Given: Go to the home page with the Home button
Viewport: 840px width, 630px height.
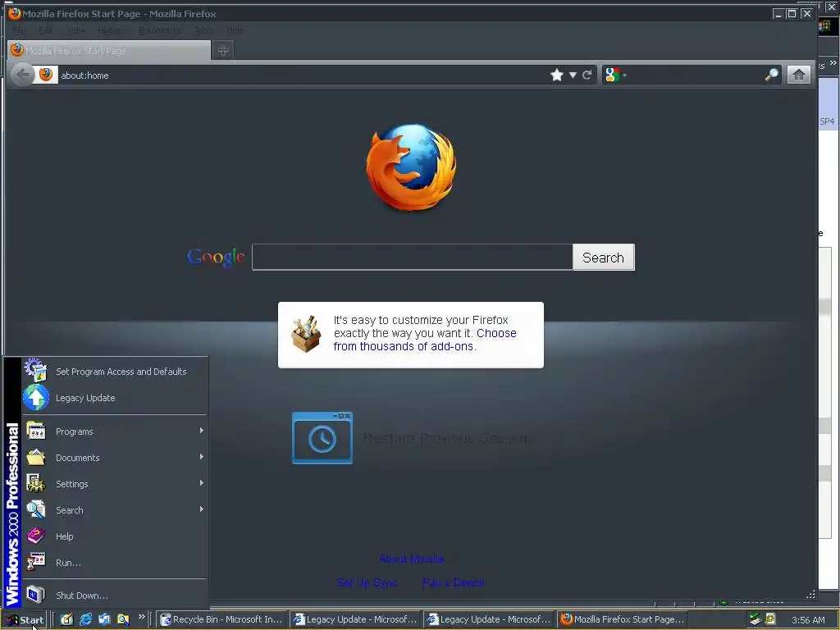Looking at the screenshot, I should [799, 75].
